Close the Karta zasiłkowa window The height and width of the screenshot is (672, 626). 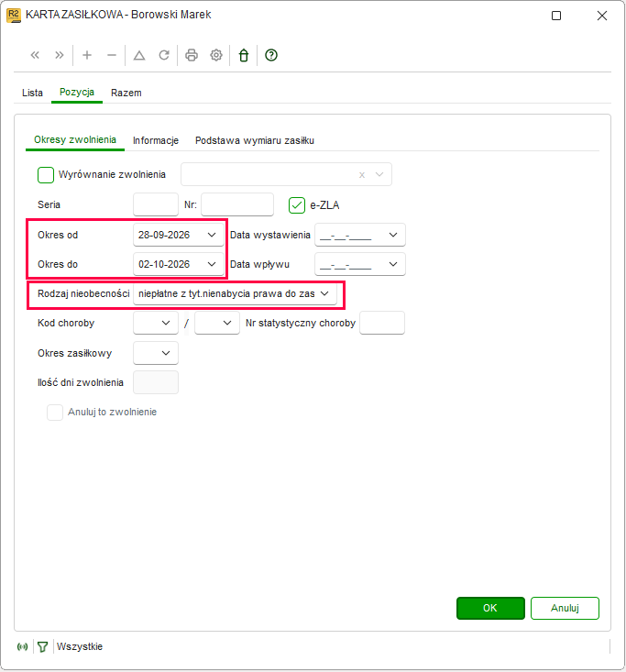pyautogui.click(x=602, y=16)
